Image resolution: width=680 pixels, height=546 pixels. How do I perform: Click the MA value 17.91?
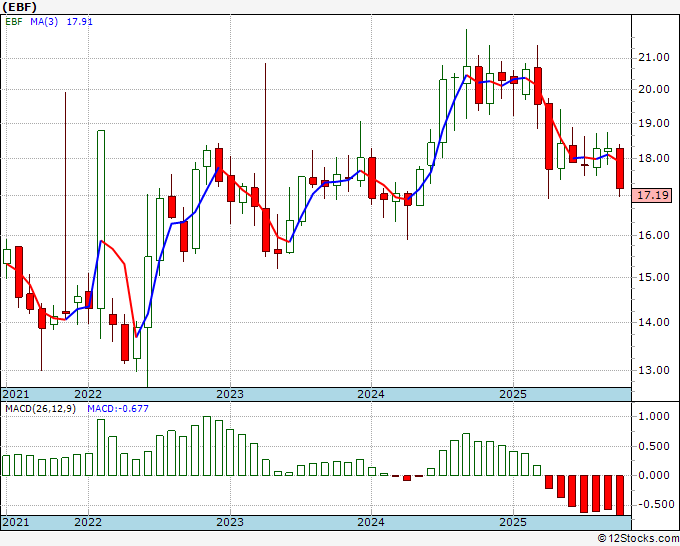click(x=79, y=22)
